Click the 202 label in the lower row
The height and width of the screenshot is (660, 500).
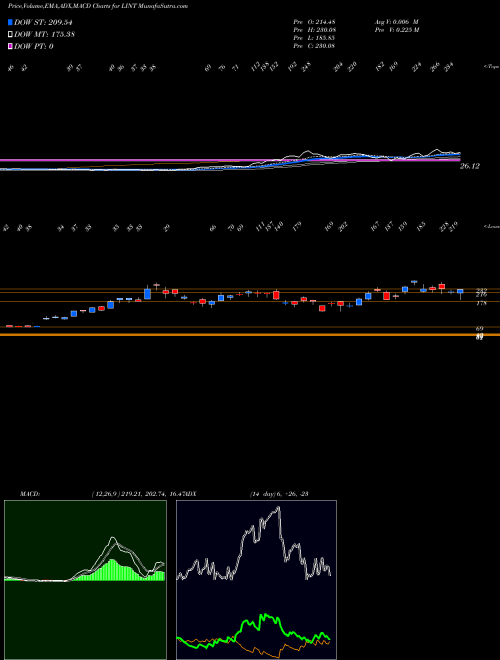(344, 227)
